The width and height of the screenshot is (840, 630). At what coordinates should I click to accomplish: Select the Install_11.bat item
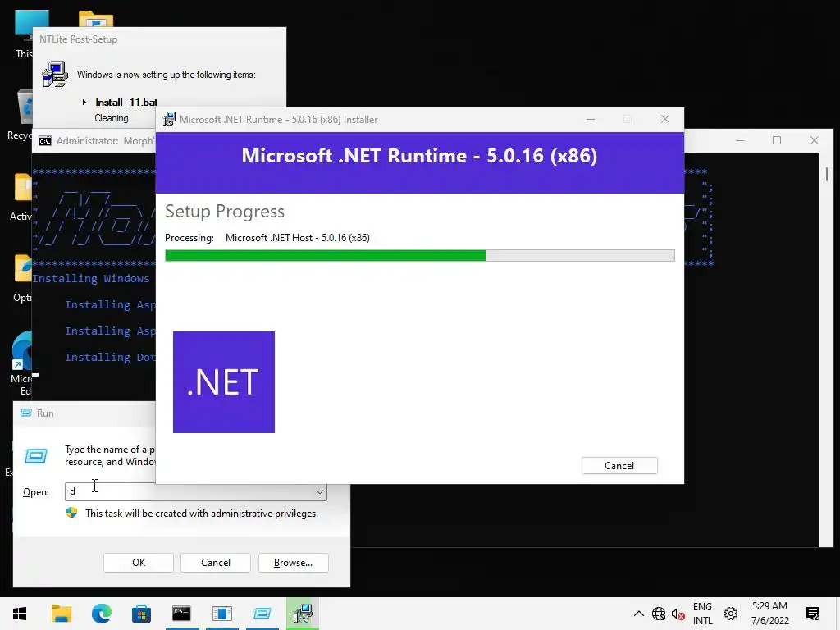click(x=126, y=103)
